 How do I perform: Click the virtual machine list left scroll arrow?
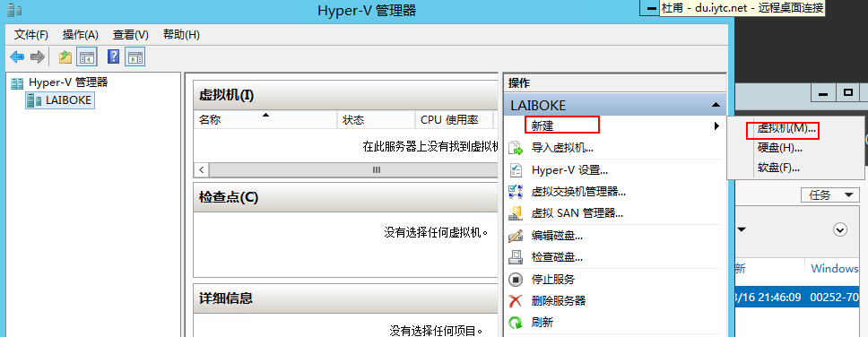pyautogui.click(x=202, y=170)
